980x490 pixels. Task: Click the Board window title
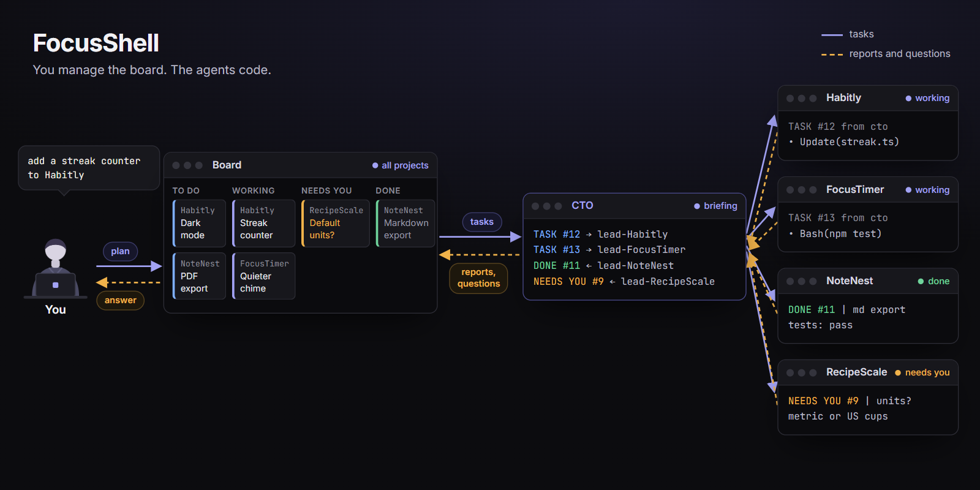[227, 165]
